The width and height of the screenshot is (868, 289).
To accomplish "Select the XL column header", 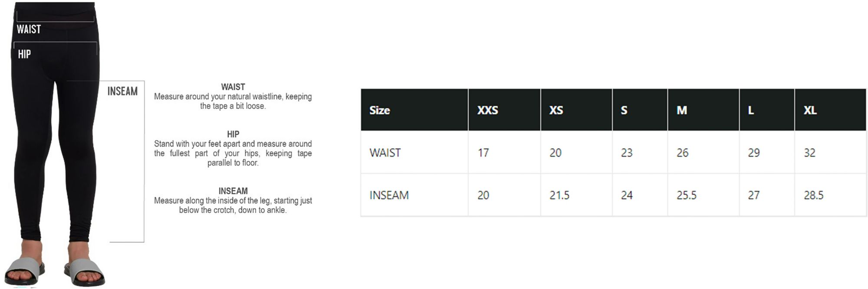I will pos(810,110).
